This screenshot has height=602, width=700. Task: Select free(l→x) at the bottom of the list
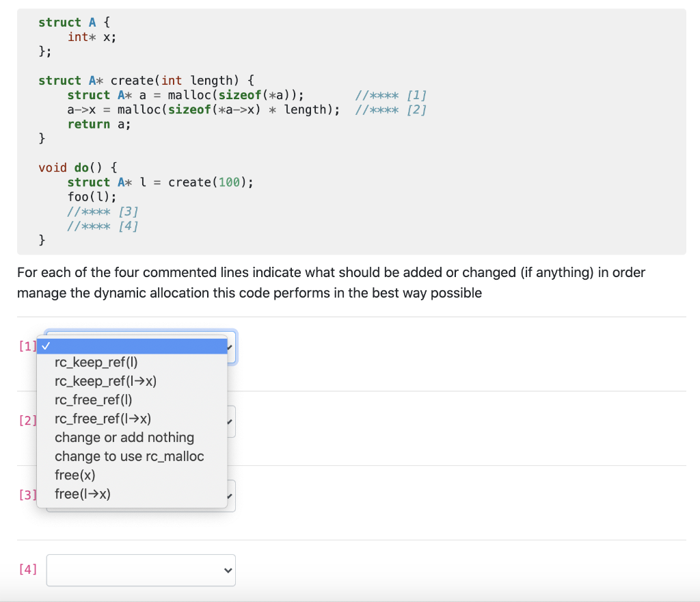click(82, 493)
